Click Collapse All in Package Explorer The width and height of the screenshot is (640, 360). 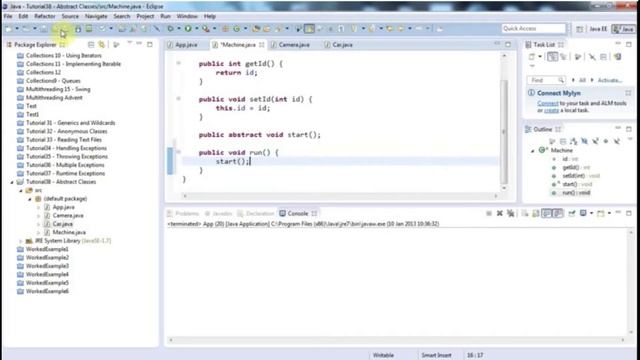(x=91, y=44)
